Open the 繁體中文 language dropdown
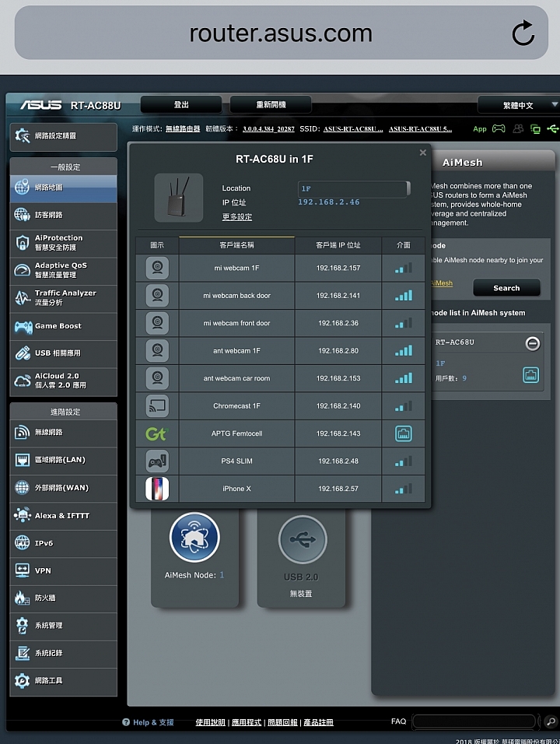Screen dimensions: 560x744 [518, 105]
